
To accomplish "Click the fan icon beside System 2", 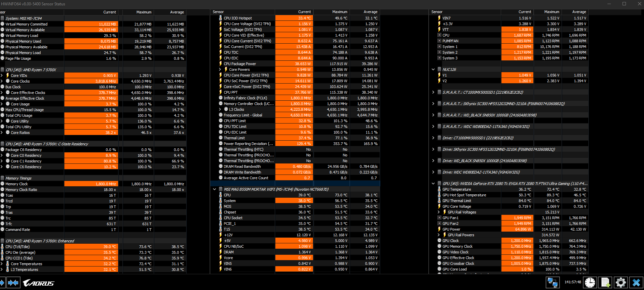I will [x=439, y=52].
